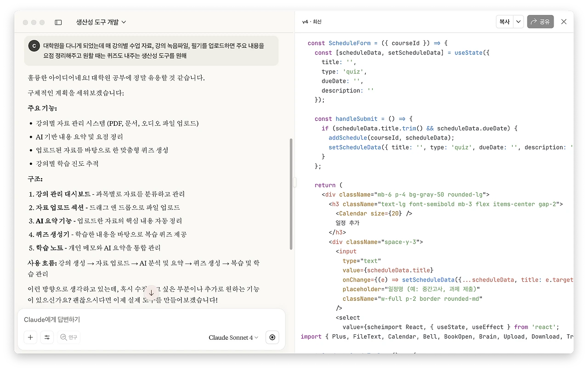Image resolution: width=588 pixels, height=371 pixels.
Task: Click the 사용 흐름: label
Action: tap(42, 263)
